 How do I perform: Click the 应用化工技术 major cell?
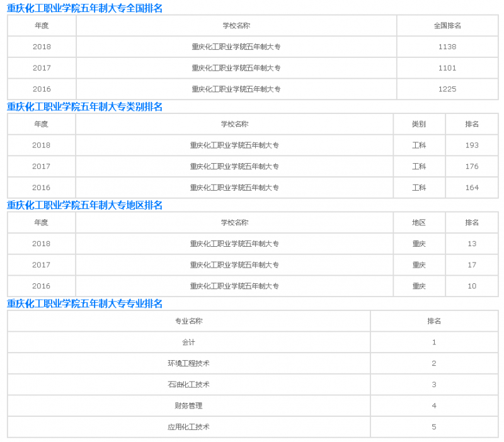pos(188,427)
